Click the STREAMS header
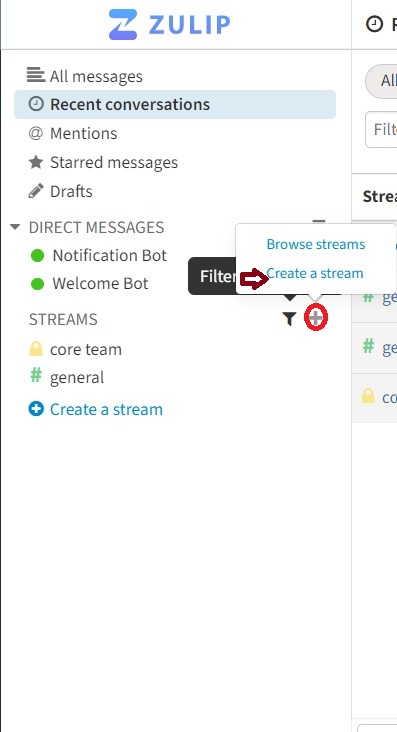 (63, 319)
